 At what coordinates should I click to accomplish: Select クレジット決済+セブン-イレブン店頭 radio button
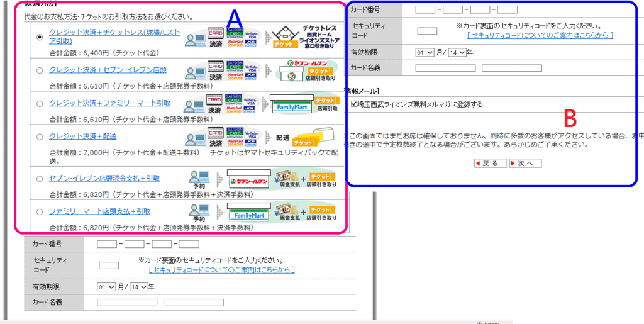click(x=40, y=70)
